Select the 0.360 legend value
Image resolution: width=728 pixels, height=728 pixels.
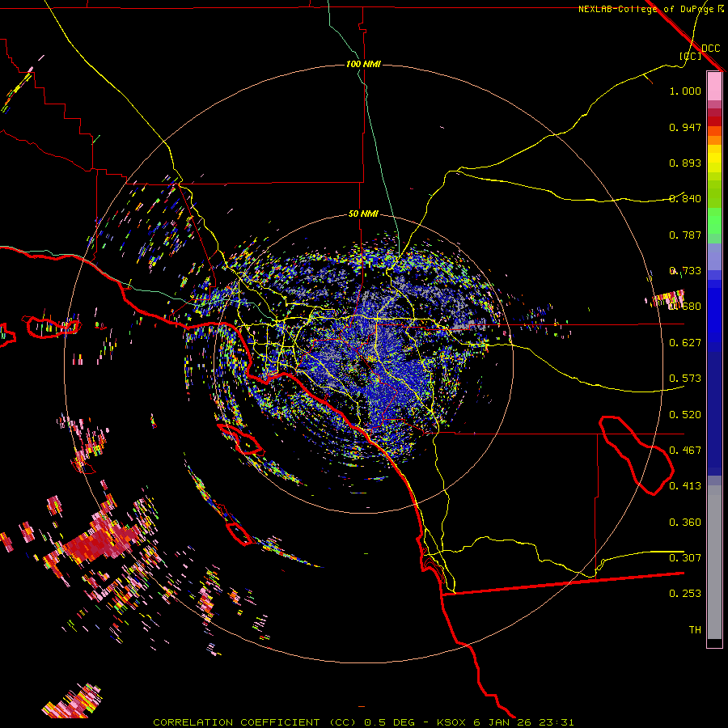[x=685, y=523]
